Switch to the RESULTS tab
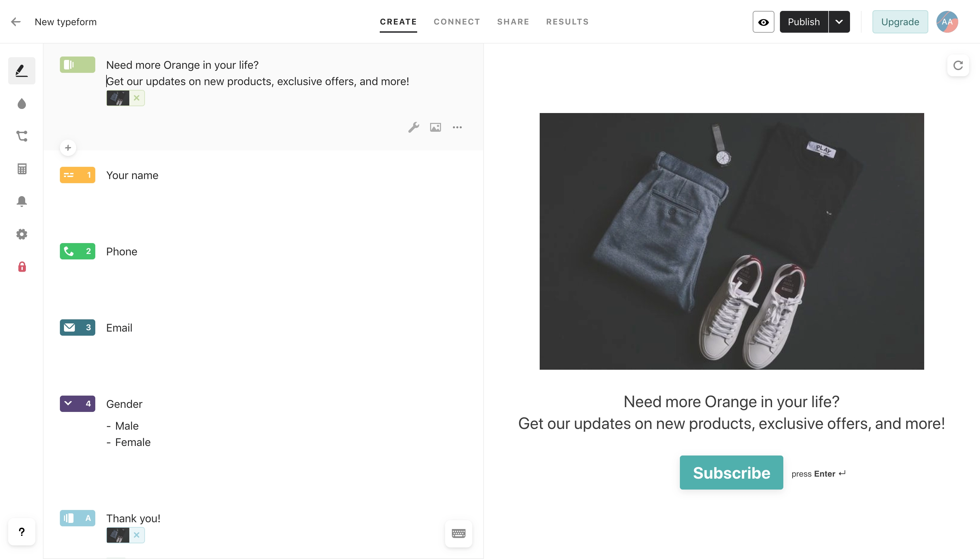The height and width of the screenshot is (559, 980). click(567, 21)
